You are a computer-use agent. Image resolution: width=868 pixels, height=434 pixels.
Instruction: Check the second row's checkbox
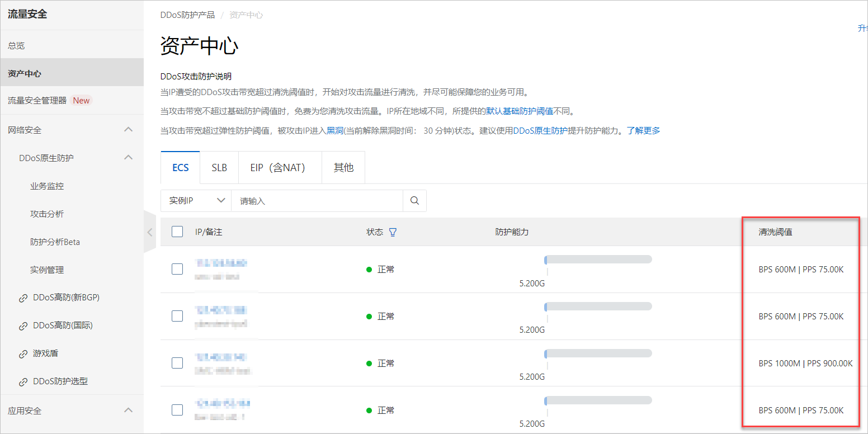[177, 316]
